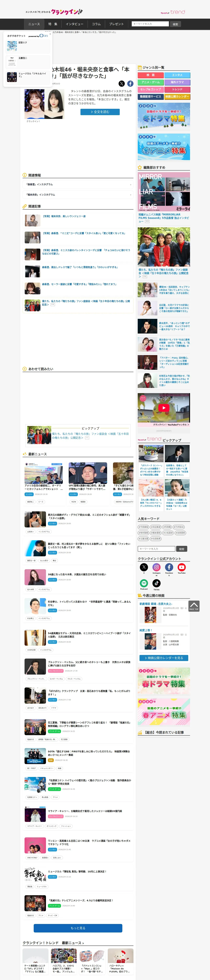Click the クランクイン trend logo in header

[x=173, y=12]
